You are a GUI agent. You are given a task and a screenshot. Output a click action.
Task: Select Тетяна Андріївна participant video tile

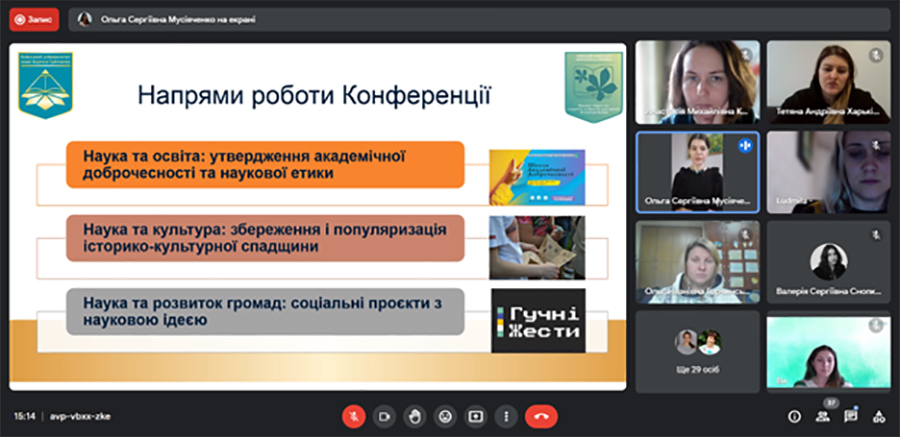(829, 82)
